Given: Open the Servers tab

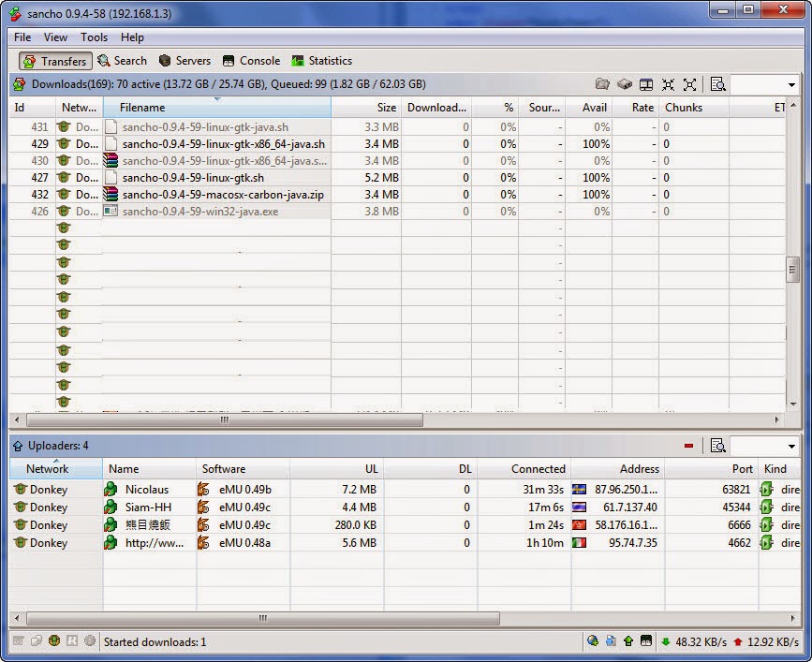Looking at the screenshot, I should [x=185, y=61].
